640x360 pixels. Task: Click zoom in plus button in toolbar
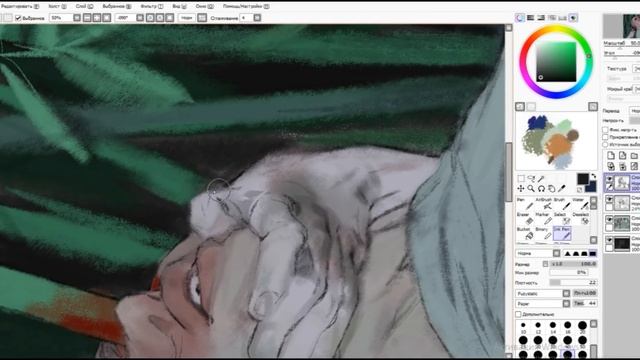(x=97, y=18)
